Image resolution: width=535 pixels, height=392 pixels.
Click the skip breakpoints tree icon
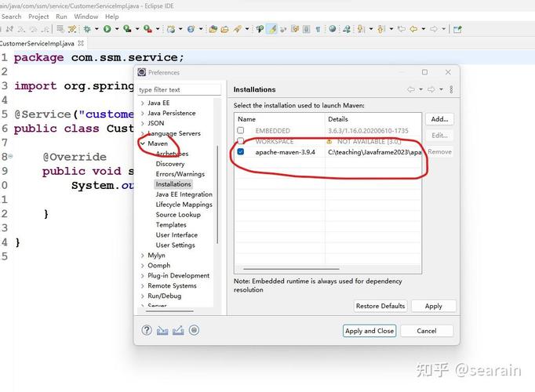[260, 29]
